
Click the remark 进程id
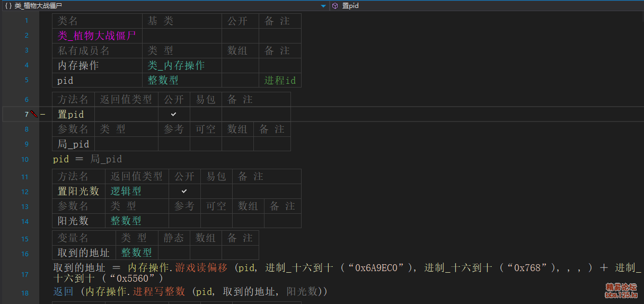coord(280,80)
